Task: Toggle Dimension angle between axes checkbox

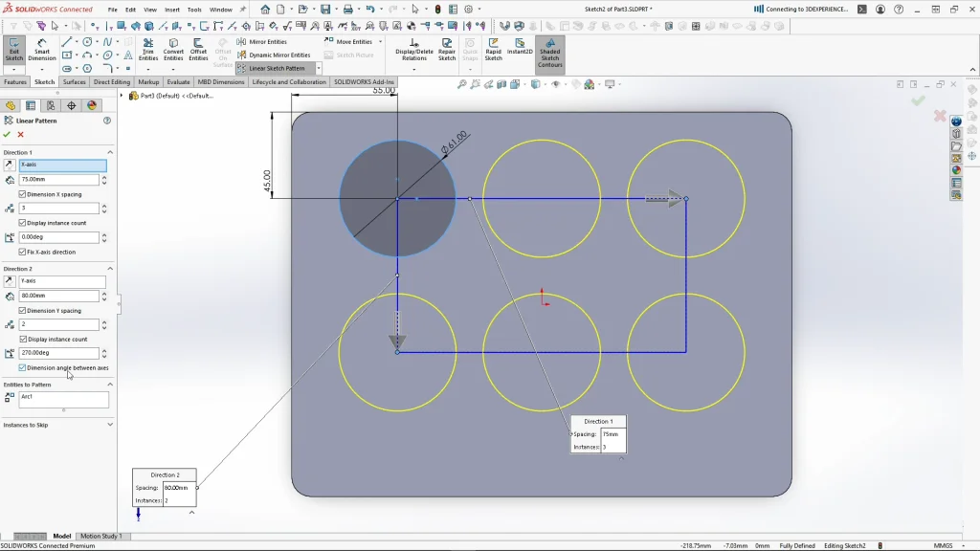Action: click(23, 367)
